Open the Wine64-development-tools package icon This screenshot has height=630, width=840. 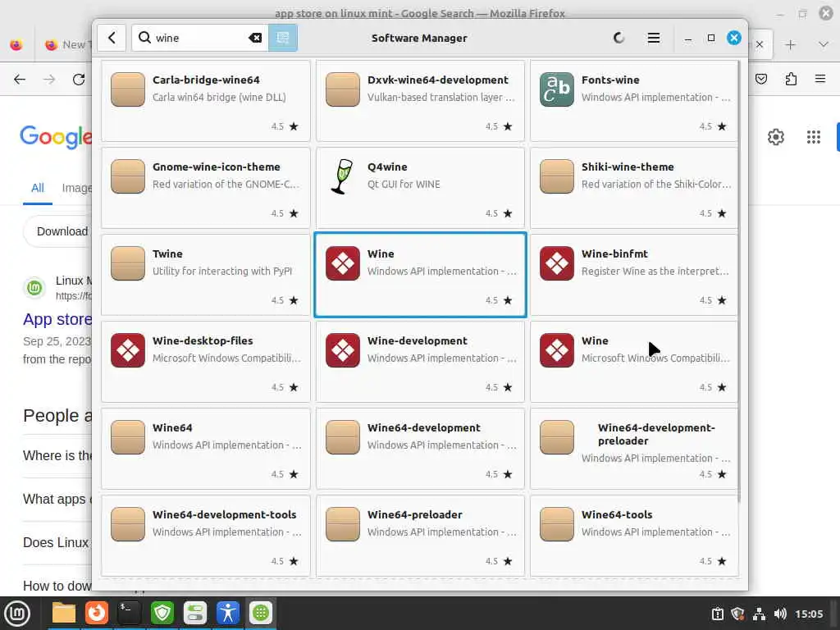click(127, 524)
